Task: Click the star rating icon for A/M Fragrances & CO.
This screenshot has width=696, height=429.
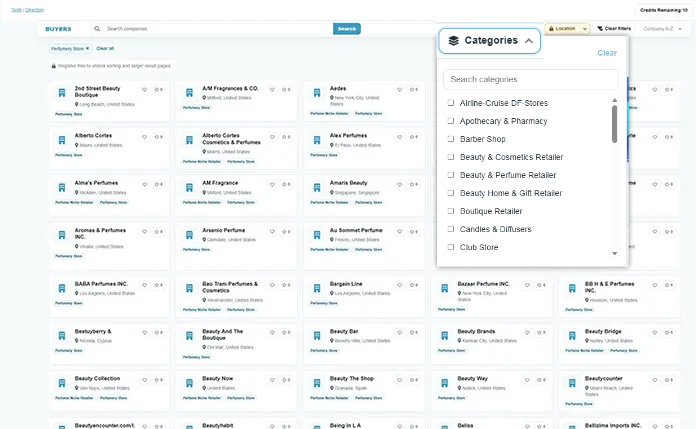Action: pos(286,89)
